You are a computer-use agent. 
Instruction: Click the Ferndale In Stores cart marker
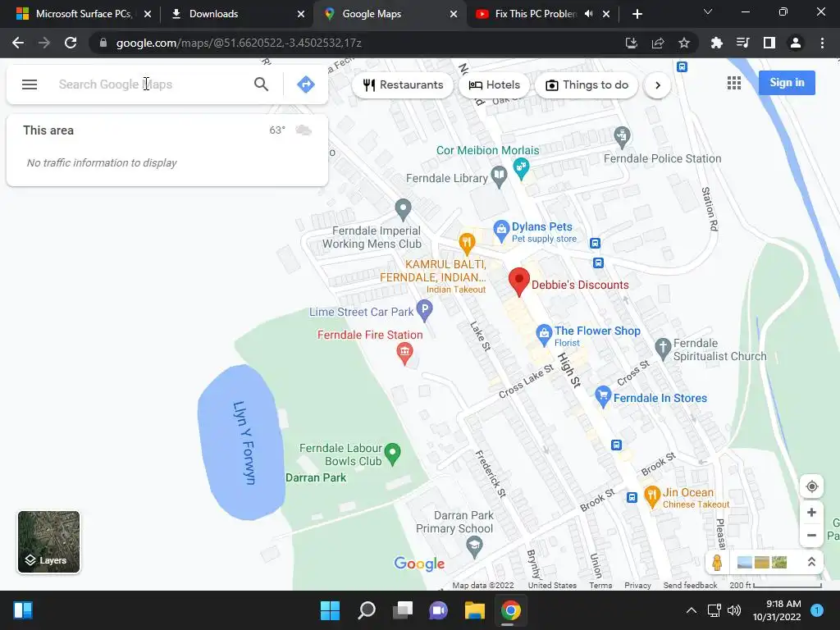pyautogui.click(x=603, y=397)
